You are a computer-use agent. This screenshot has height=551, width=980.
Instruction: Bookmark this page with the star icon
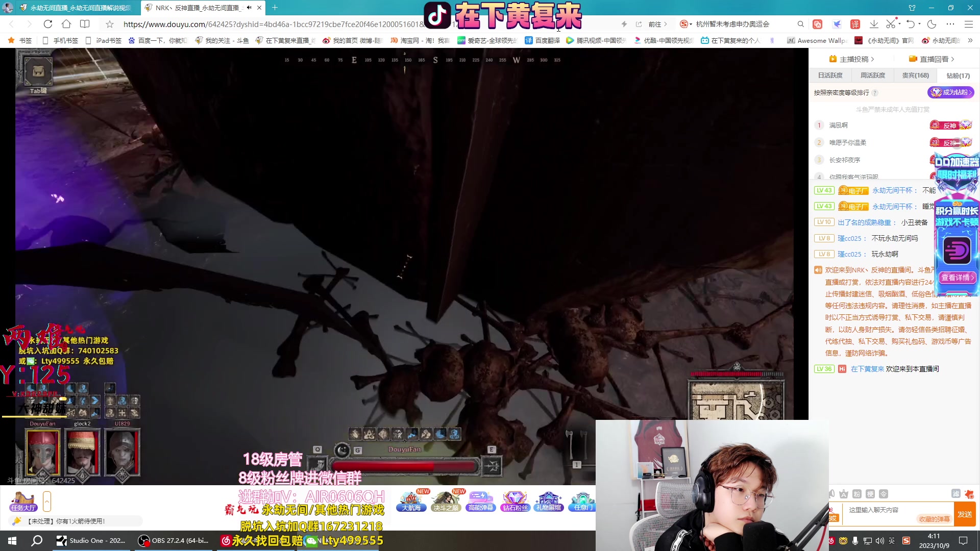110,24
